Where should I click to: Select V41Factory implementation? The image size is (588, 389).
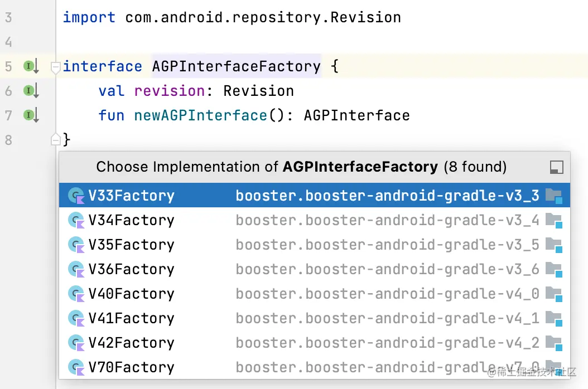point(314,318)
